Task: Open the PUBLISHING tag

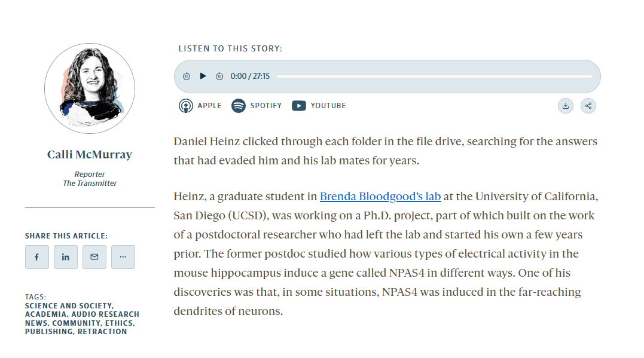Action: click(x=49, y=332)
